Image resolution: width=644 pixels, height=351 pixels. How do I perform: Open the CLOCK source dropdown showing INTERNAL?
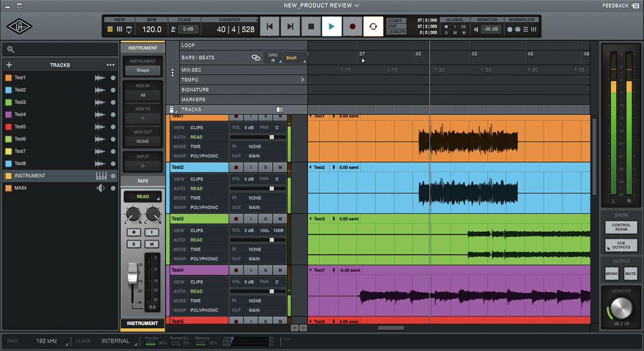(117, 341)
